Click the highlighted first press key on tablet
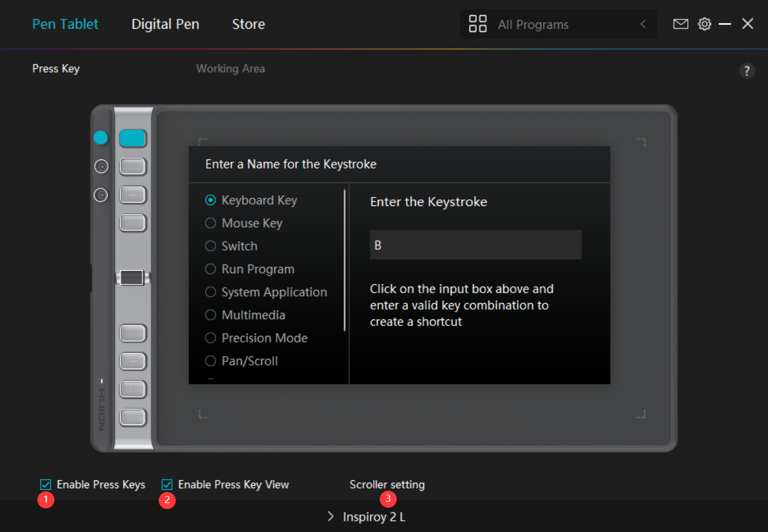768x532 pixels. tap(132, 138)
